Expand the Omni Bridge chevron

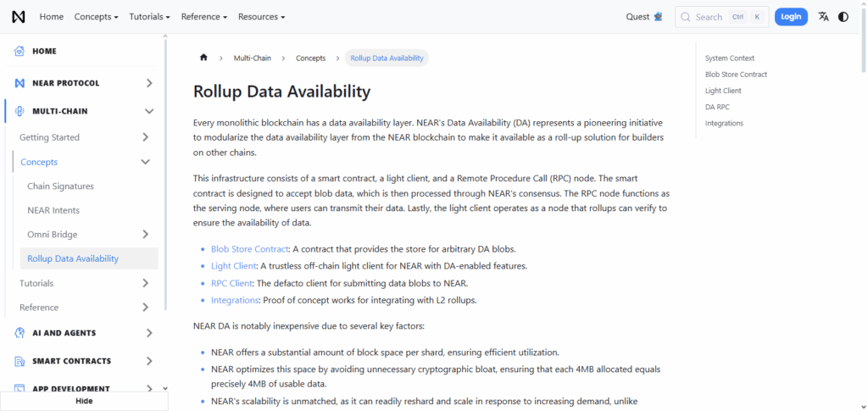(146, 234)
